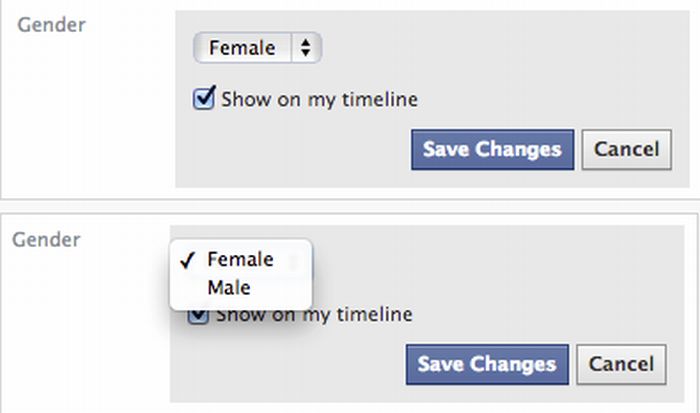Viewport: 700px width, 413px height.
Task: Click the white divider between the two forms
Action: 350,205
